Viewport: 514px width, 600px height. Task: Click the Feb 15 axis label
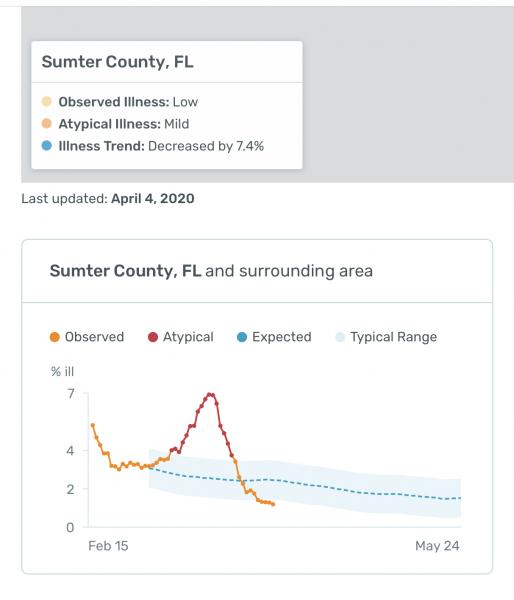click(108, 546)
